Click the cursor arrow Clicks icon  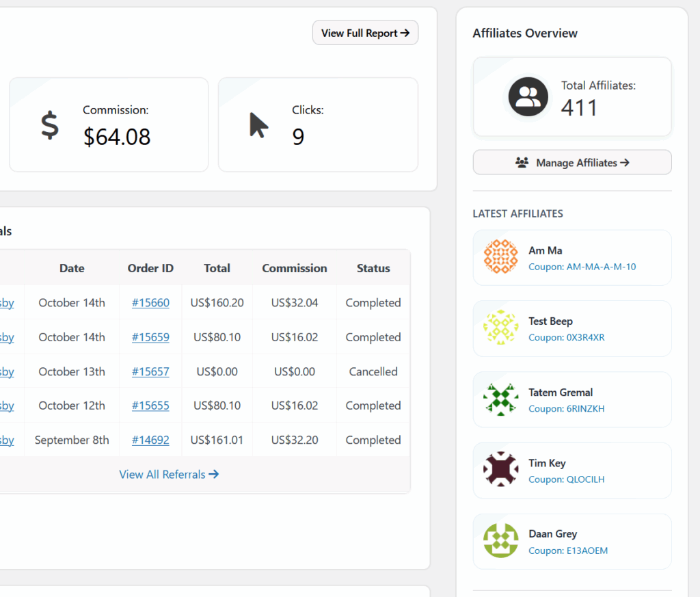pyautogui.click(x=258, y=126)
